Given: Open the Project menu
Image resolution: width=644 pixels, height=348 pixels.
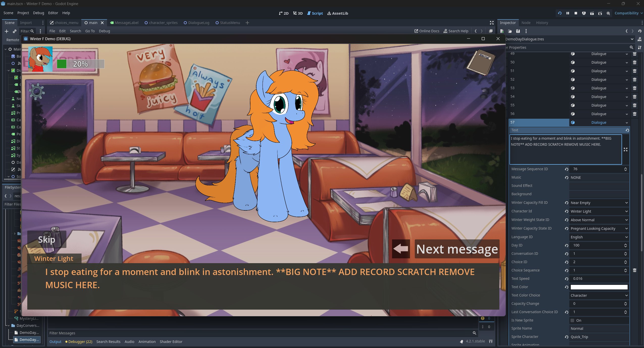Looking at the screenshot, I should point(23,13).
